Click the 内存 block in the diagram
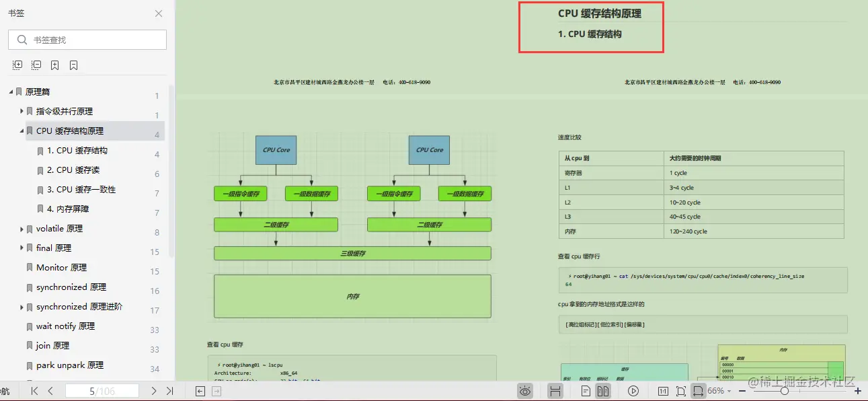This screenshot has height=401, width=868. (352, 296)
